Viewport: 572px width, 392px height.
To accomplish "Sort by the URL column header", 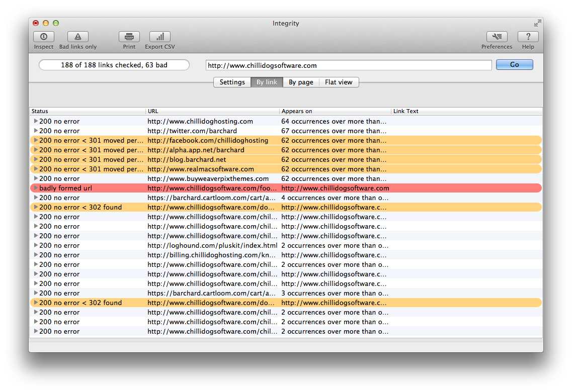I will [212, 111].
